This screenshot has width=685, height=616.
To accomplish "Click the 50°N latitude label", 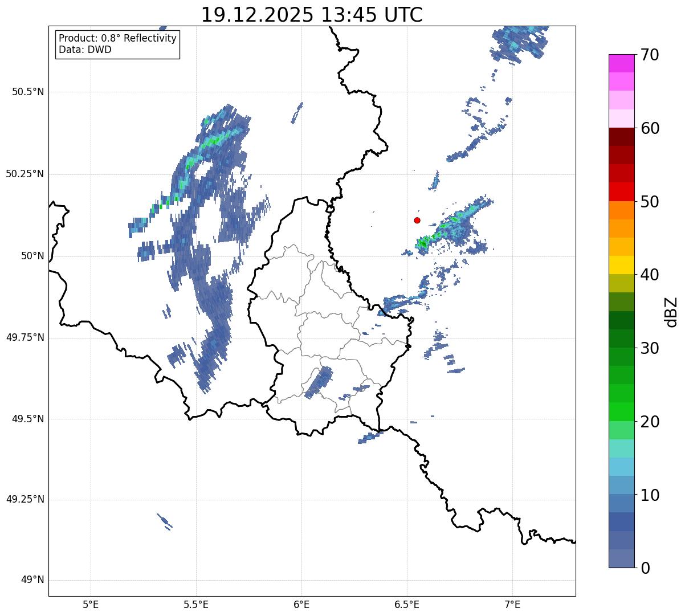I will pos(32,256).
